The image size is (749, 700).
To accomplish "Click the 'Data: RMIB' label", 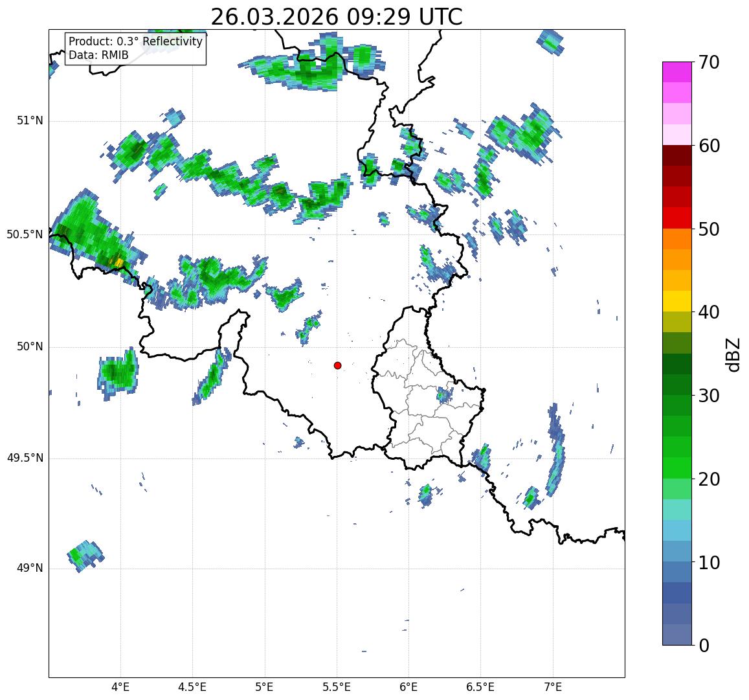I will click(x=98, y=56).
